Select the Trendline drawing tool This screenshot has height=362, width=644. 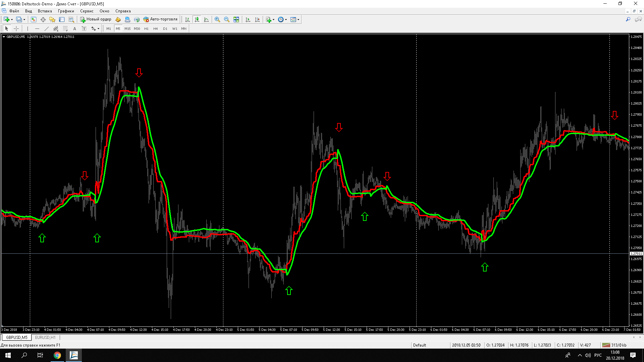(x=46, y=28)
